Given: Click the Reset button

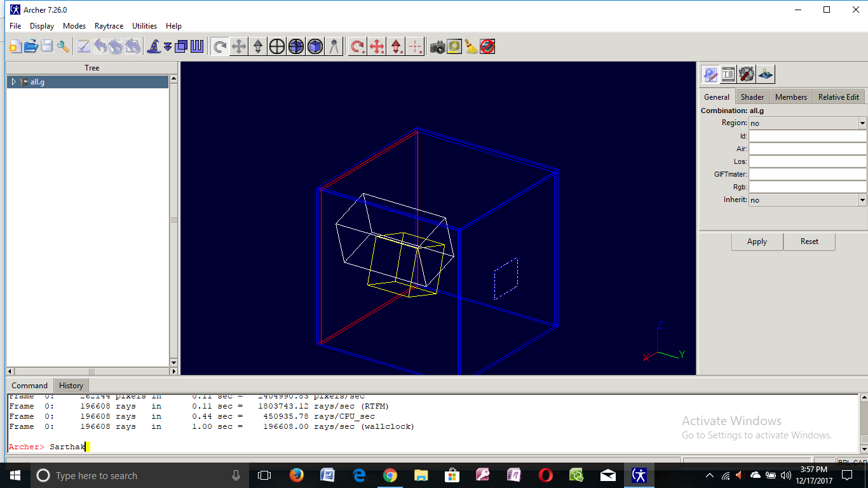Looking at the screenshot, I should coord(810,241).
